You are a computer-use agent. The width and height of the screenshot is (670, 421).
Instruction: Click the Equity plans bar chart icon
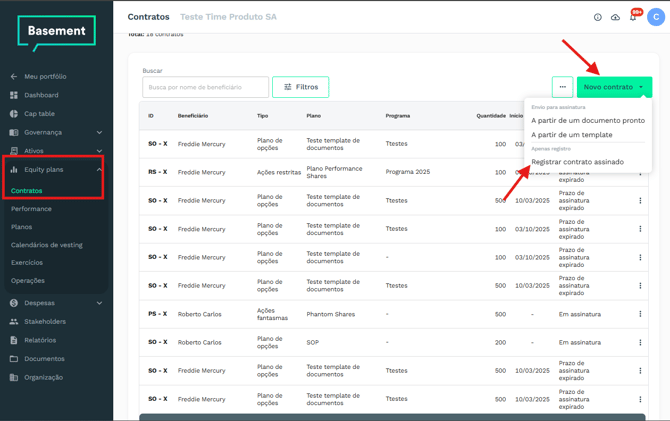tap(14, 170)
